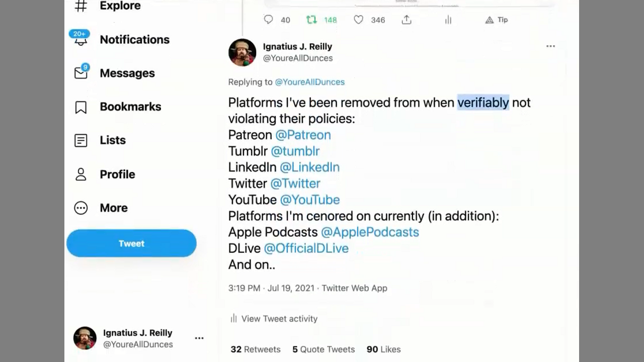Click the blue Tweet button

[x=131, y=243]
